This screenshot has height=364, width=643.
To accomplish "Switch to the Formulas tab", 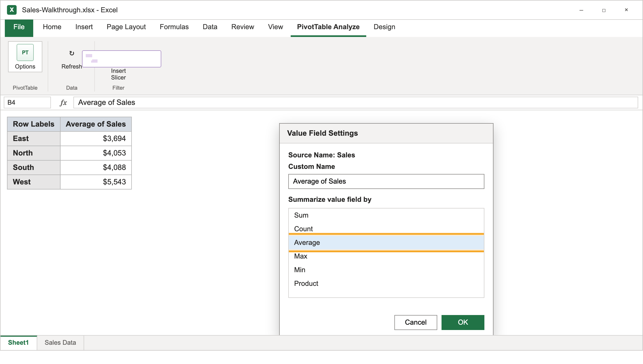I will click(174, 27).
